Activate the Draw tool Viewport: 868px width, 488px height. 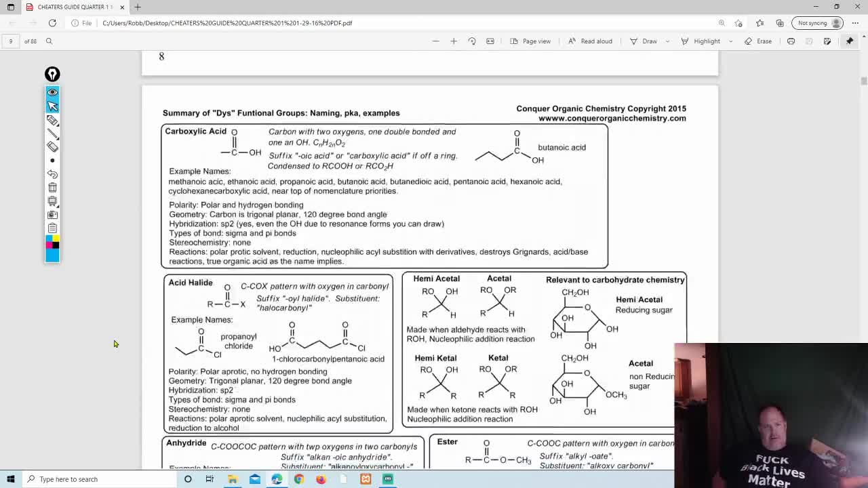(643, 41)
